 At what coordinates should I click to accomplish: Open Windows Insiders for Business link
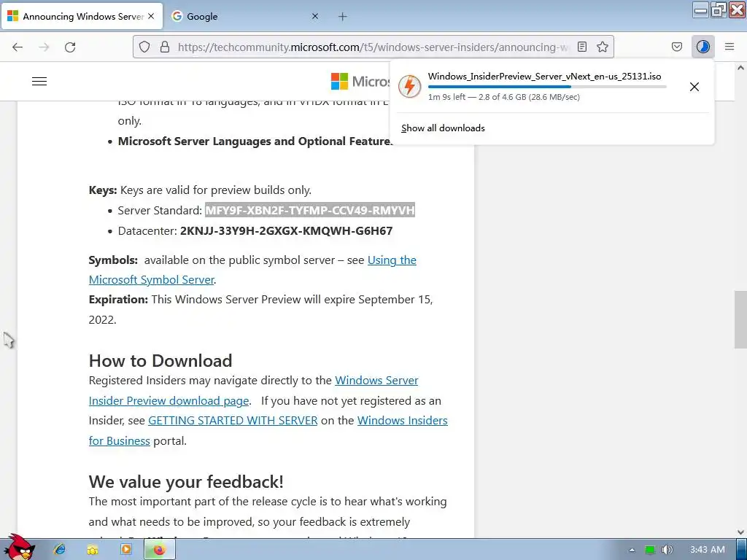(x=268, y=430)
